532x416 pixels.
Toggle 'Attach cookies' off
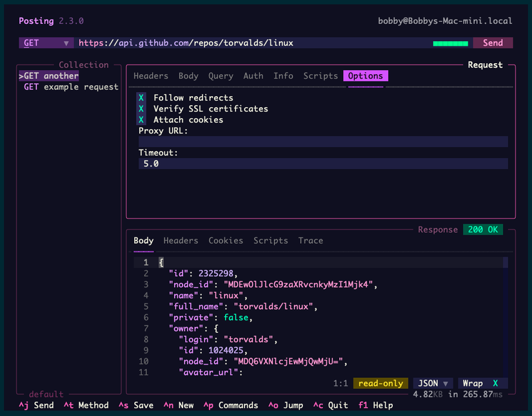click(141, 119)
